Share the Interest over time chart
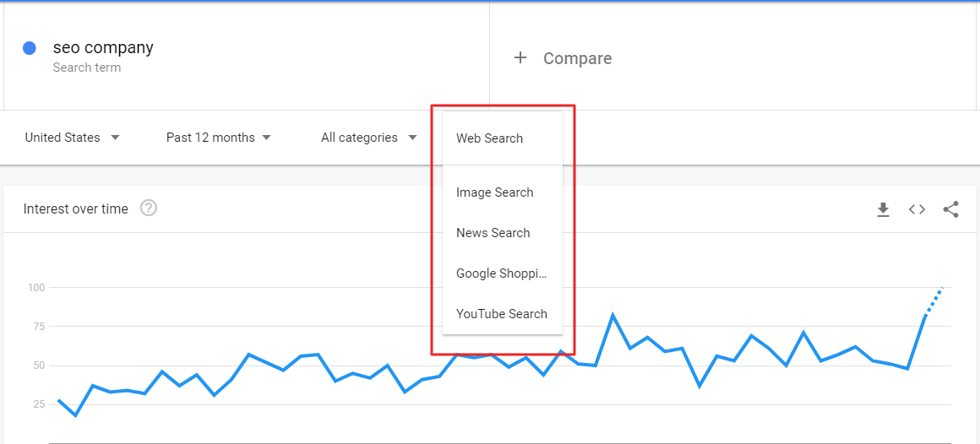 coord(950,209)
